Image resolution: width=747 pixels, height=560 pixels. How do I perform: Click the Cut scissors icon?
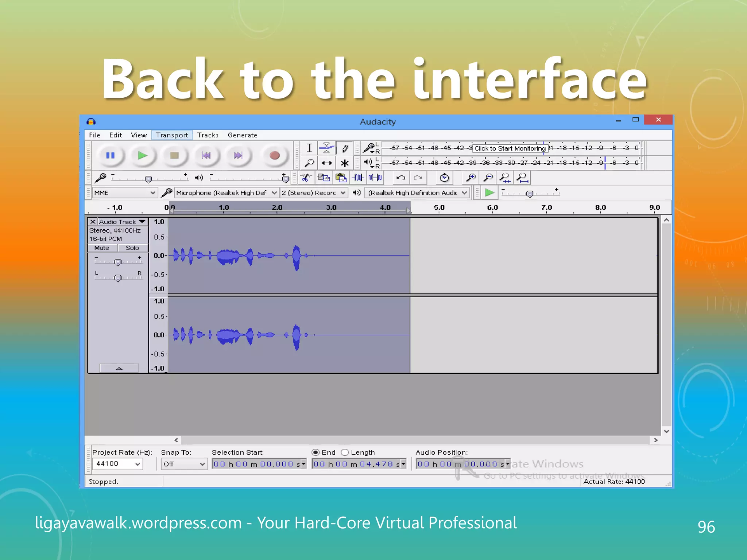[x=306, y=178]
